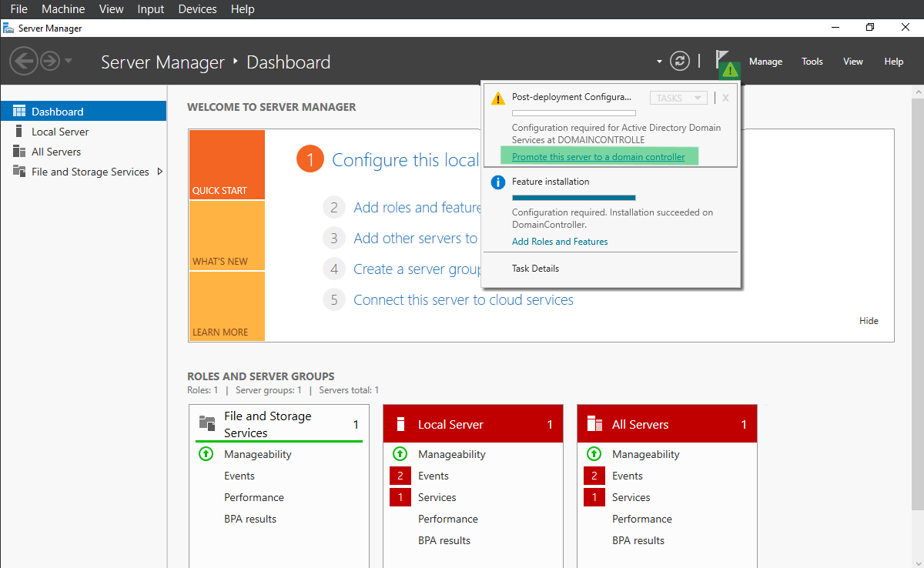Click the Add Roles and Features link in notification
The height and width of the screenshot is (568, 924).
coord(560,242)
